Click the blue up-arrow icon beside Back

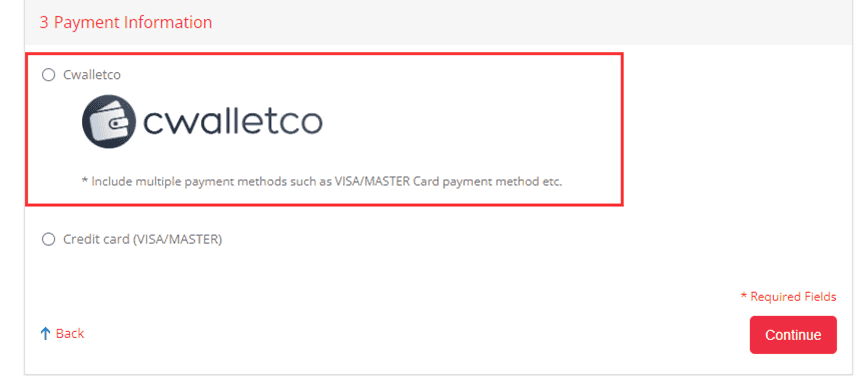46,334
